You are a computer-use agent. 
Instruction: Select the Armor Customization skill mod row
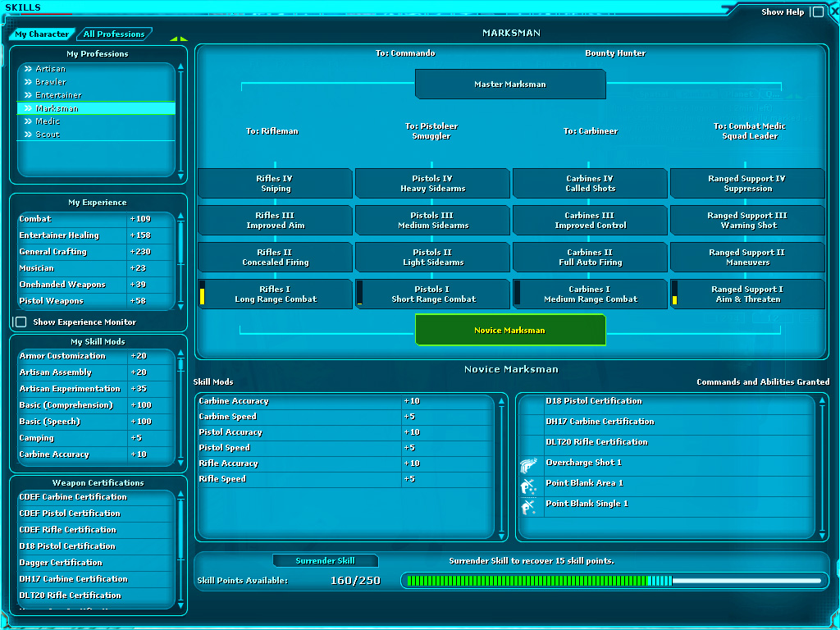pos(97,356)
